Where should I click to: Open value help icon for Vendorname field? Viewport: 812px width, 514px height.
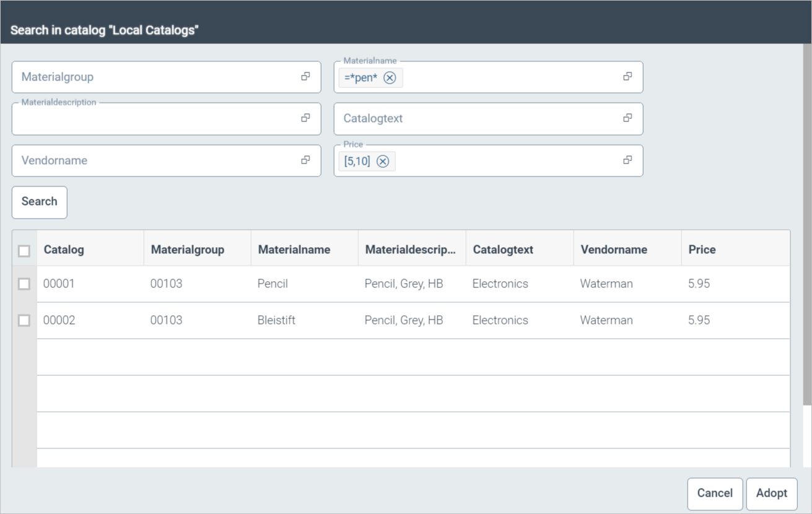click(305, 160)
